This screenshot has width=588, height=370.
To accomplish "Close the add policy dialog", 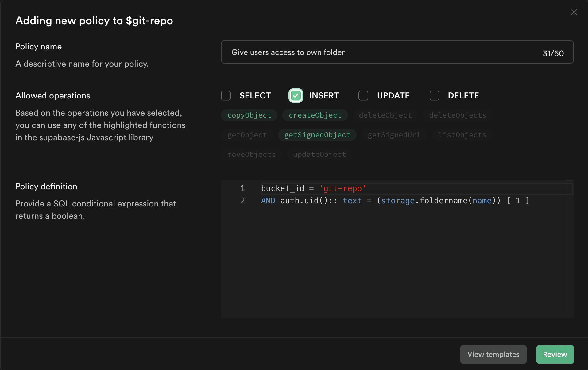I will tap(574, 12).
